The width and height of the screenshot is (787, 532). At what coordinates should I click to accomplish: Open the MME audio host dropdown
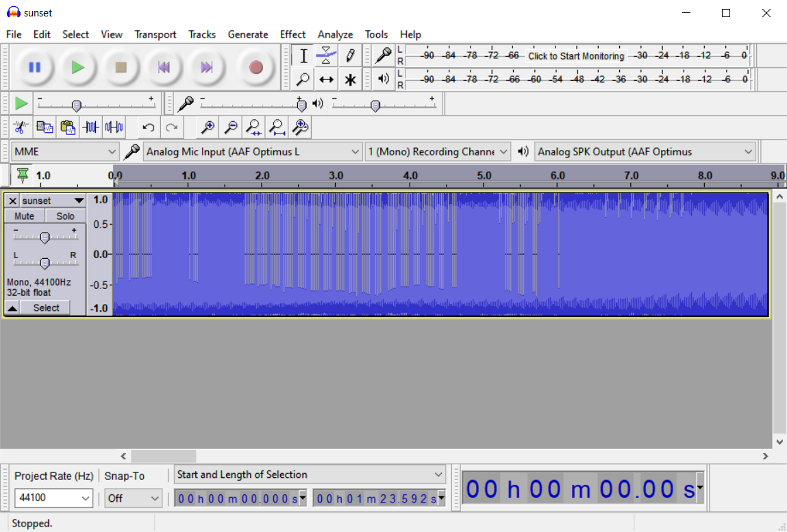pyautogui.click(x=65, y=151)
